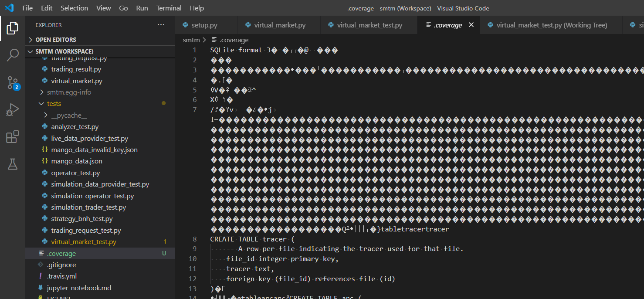Click the smtm breadcrumb segment
The height and width of the screenshot is (299, 644).
coord(191,40)
